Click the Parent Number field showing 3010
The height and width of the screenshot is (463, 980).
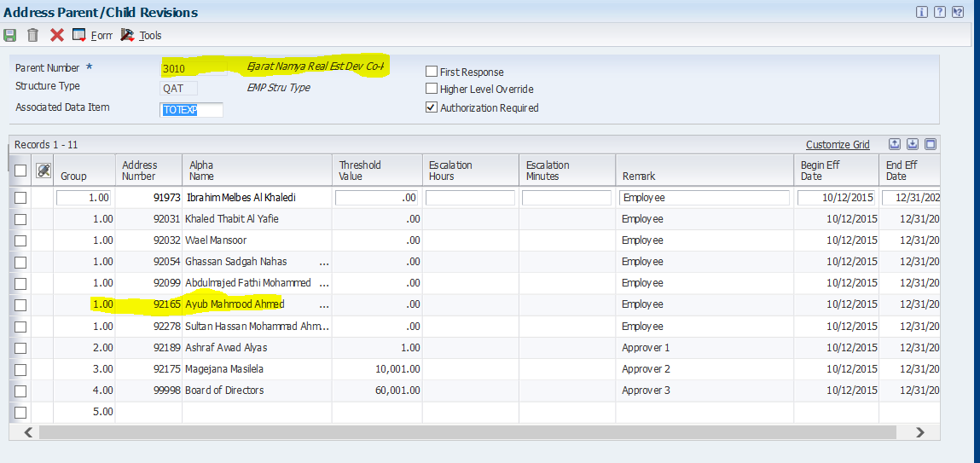click(x=193, y=68)
